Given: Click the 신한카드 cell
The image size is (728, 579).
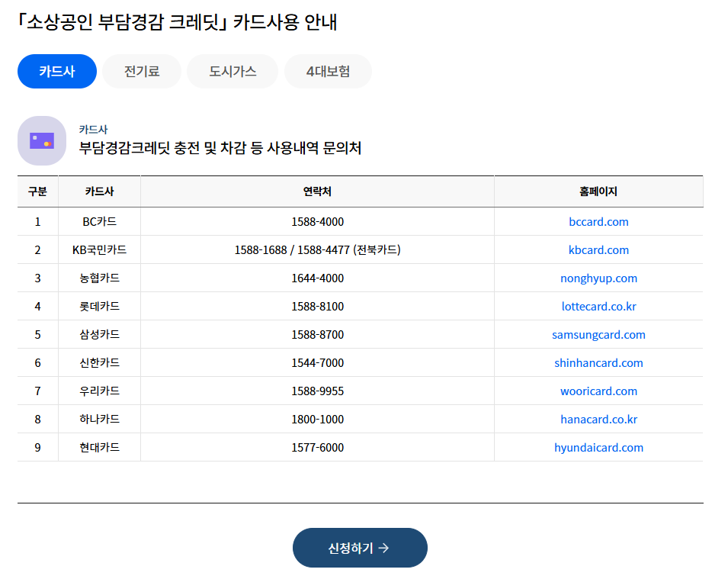Looking at the screenshot, I should pyautogui.click(x=99, y=363).
